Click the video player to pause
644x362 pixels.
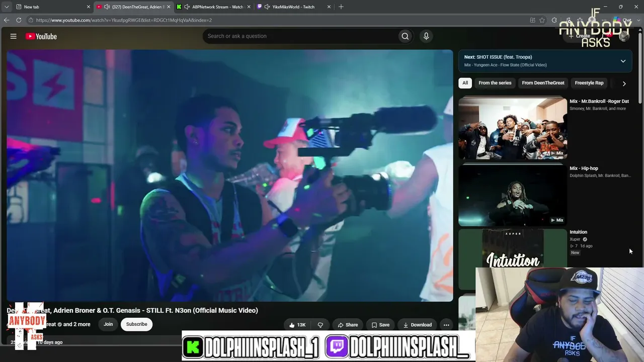click(x=230, y=175)
